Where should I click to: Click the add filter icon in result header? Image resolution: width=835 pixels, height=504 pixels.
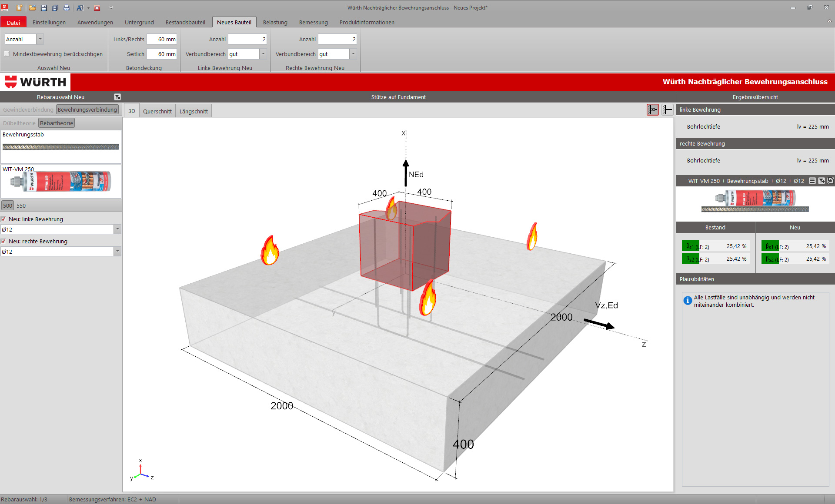point(822,181)
